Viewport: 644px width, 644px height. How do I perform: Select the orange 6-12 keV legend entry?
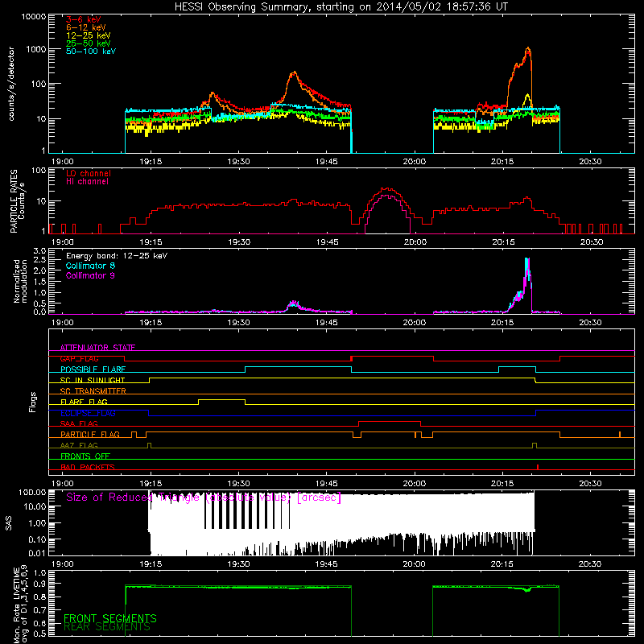pyautogui.click(x=85, y=27)
